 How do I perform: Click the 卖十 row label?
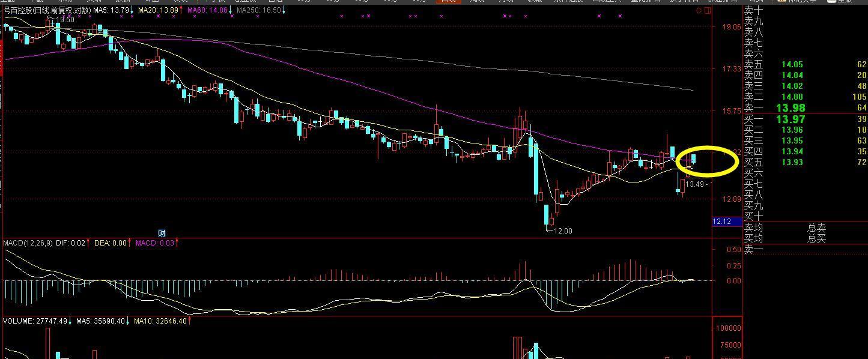click(x=753, y=10)
